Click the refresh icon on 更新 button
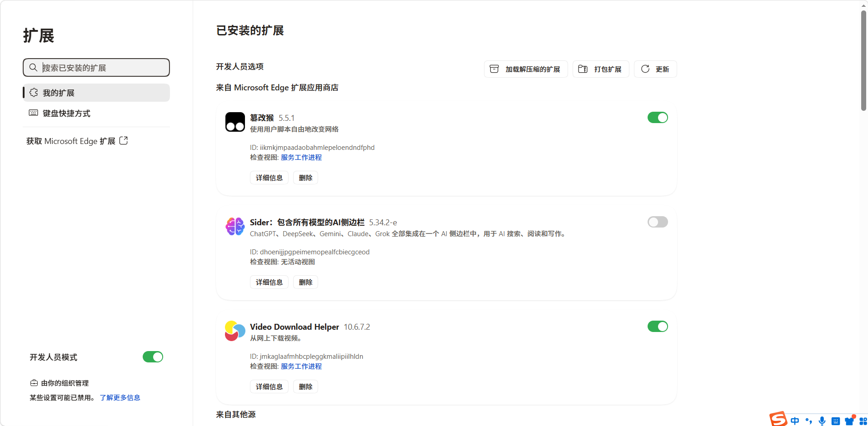The width and height of the screenshot is (868, 426). click(645, 69)
